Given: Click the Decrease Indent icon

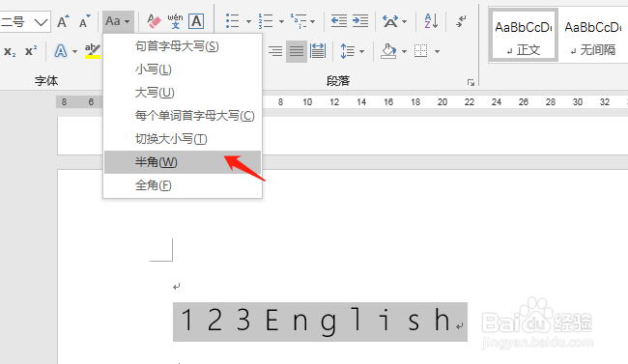Looking at the screenshot, I should 339,21.
